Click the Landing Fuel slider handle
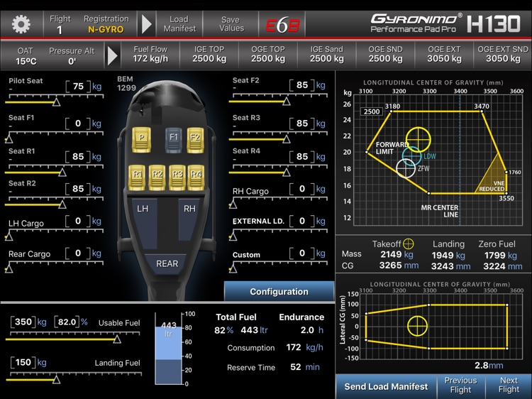532x399 pixels. (57, 379)
